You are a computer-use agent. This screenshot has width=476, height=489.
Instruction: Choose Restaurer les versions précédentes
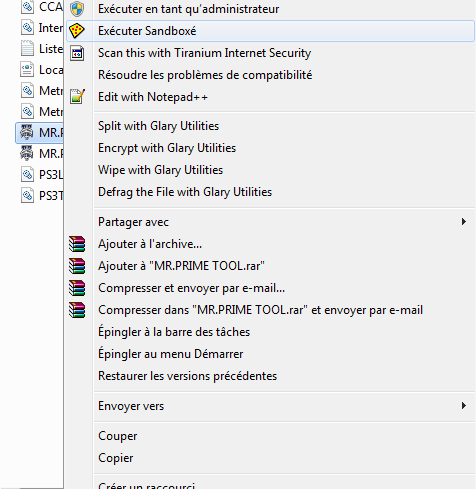pos(187,376)
